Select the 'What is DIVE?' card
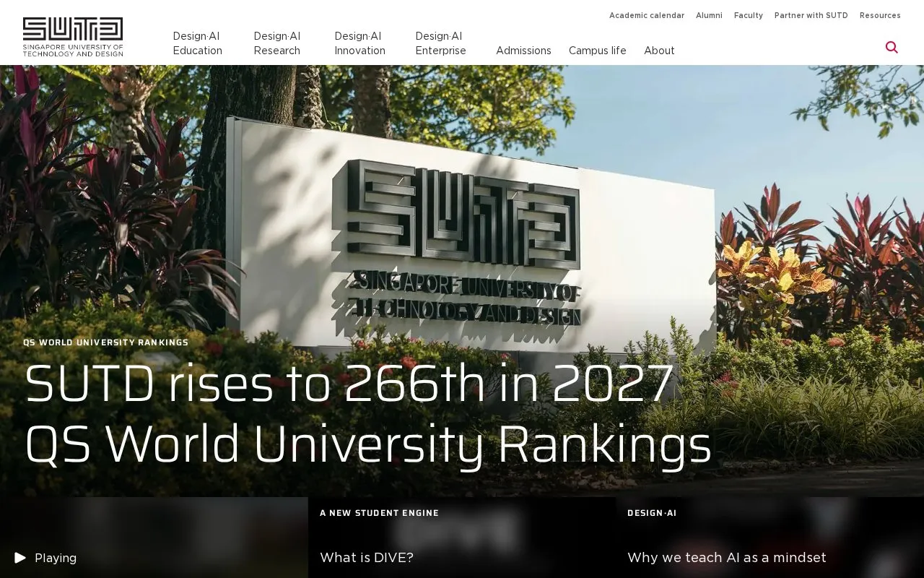The image size is (924, 578). pos(462,538)
